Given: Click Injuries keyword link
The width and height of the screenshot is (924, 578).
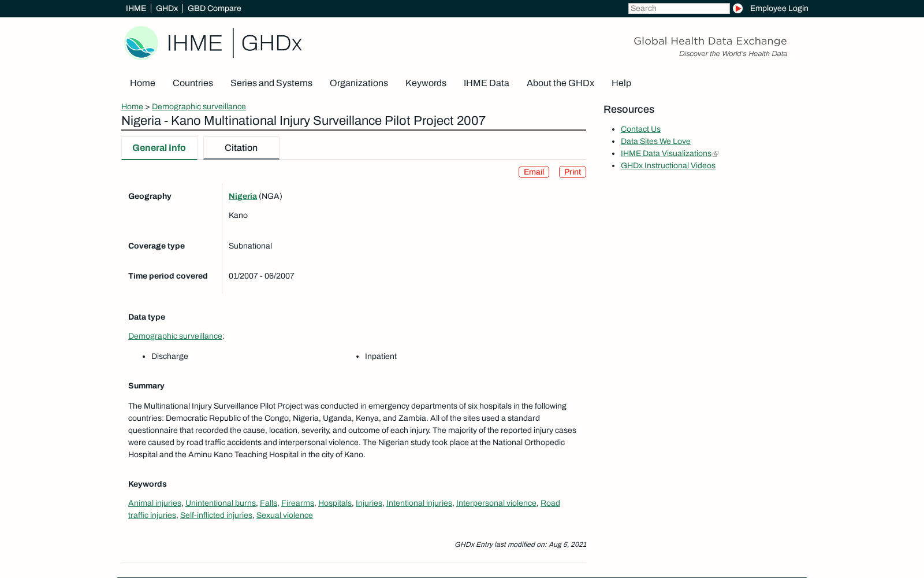Looking at the screenshot, I should tap(369, 503).
